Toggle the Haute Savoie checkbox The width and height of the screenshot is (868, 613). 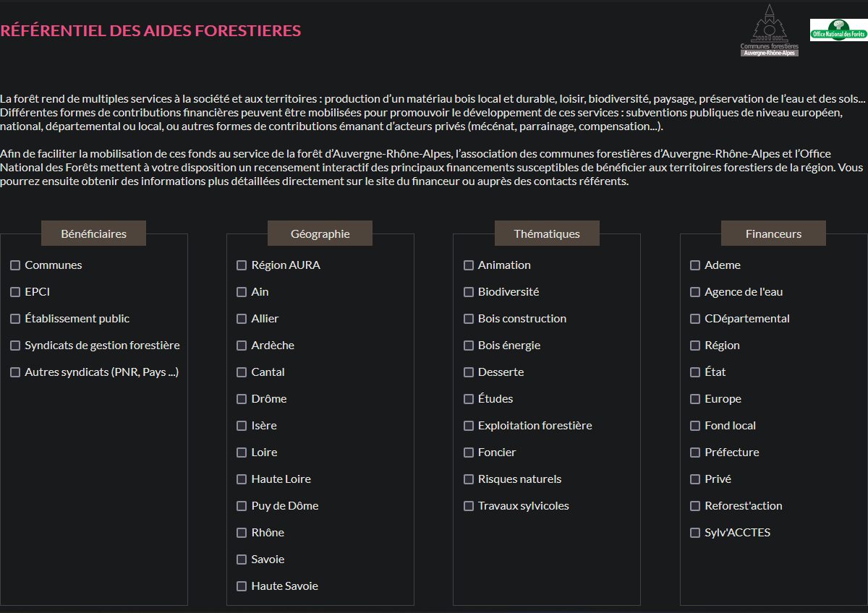tap(242, 586)
